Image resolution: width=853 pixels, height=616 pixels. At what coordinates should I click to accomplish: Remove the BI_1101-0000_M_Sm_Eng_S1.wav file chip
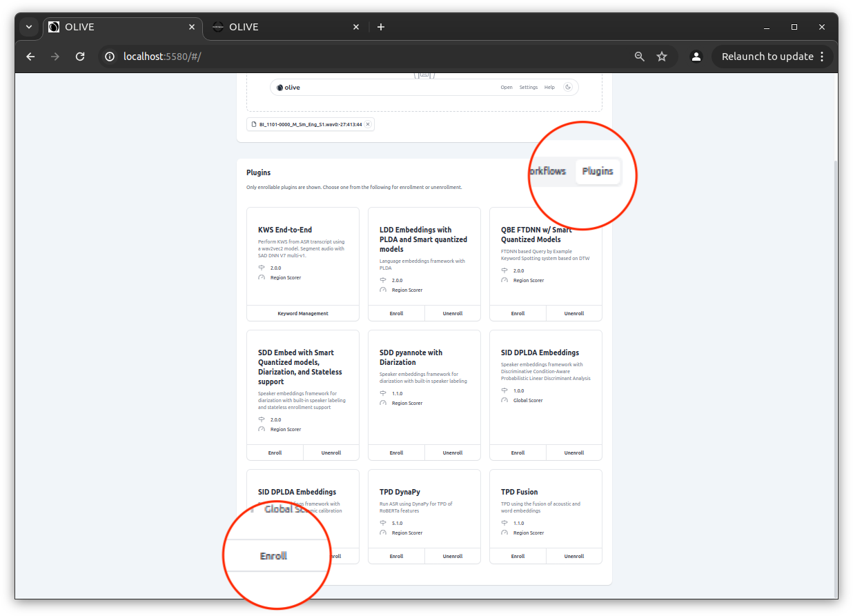tap(368, 125)
